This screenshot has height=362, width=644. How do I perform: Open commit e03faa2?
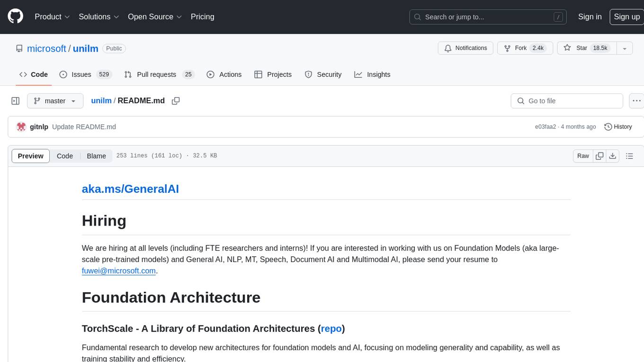(546, 127)
